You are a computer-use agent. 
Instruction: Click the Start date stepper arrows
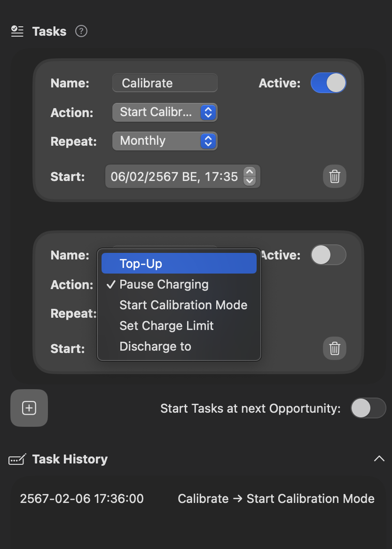[250, 176]
